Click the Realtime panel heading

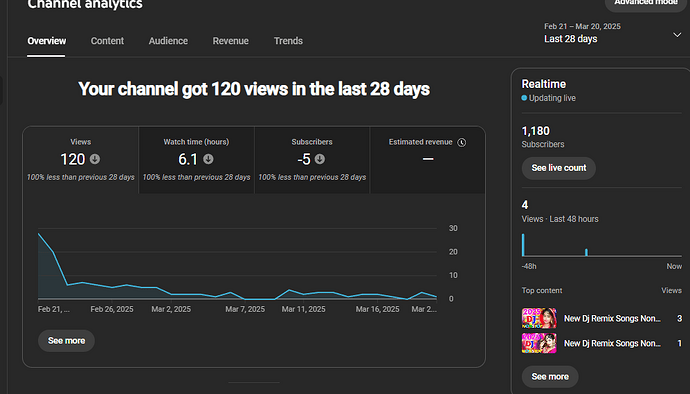click(544, 84)
